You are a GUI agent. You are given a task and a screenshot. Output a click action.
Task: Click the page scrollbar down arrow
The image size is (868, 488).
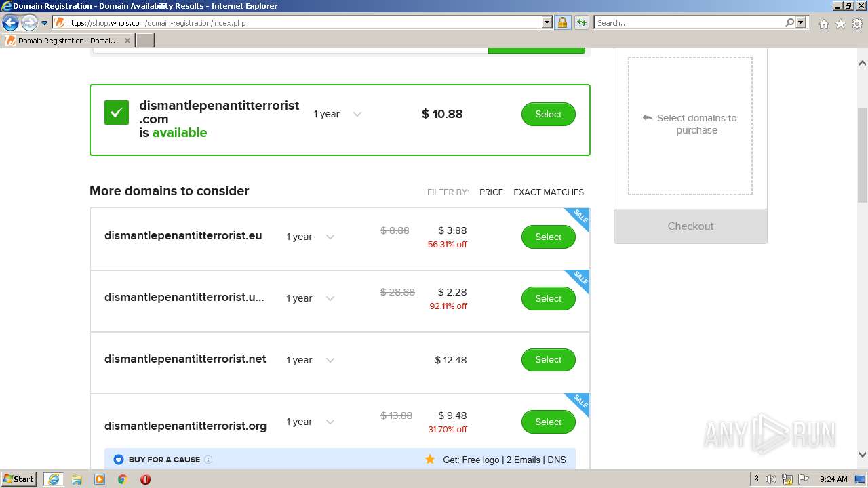863,455
